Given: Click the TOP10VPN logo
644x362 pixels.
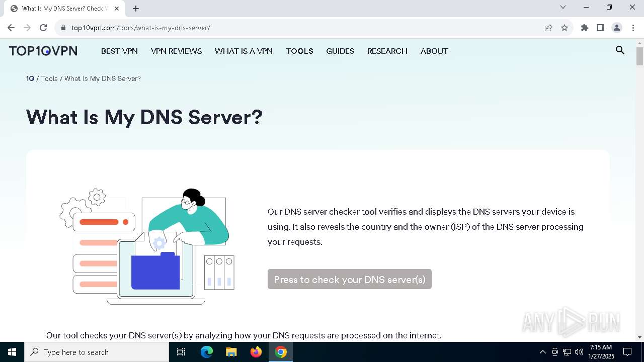Looking at the screenshot, I should point(43,51).
